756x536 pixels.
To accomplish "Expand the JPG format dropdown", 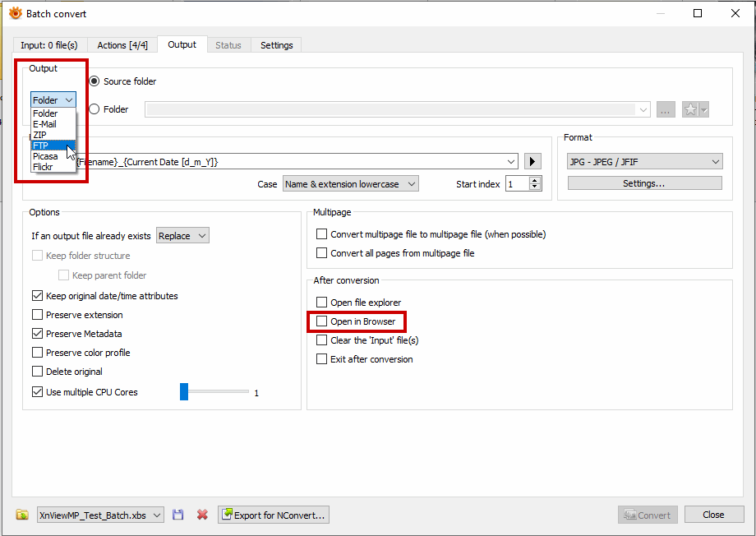I will (644, 162).
